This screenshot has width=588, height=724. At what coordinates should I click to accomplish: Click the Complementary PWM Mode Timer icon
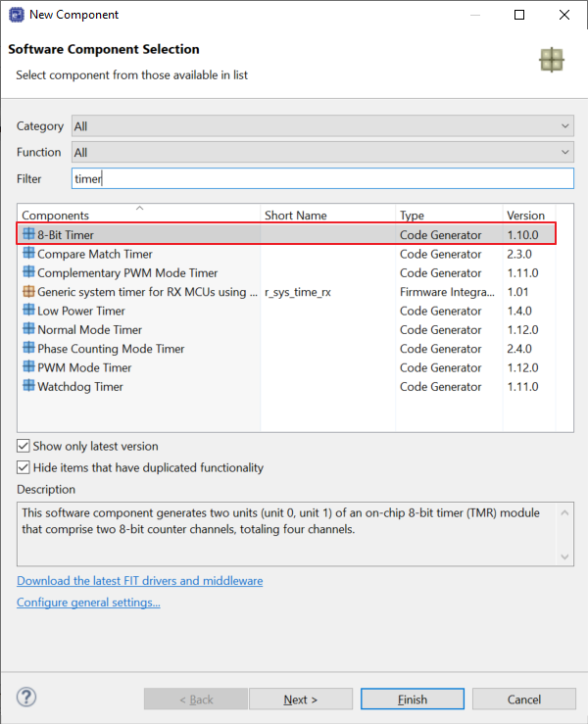tap(28, 272)
